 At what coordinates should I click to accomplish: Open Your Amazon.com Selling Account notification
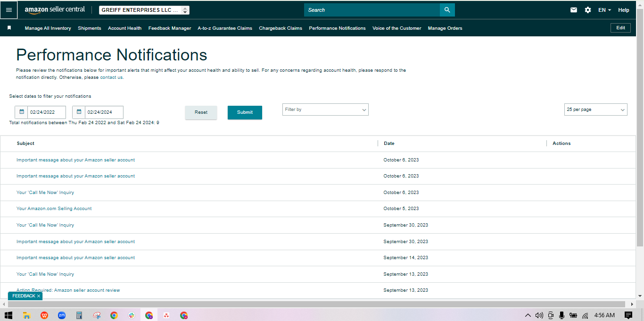(54, 209)
